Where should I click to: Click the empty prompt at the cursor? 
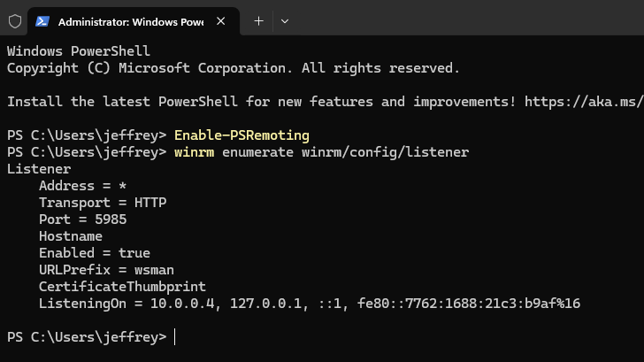tap(175, 337)
